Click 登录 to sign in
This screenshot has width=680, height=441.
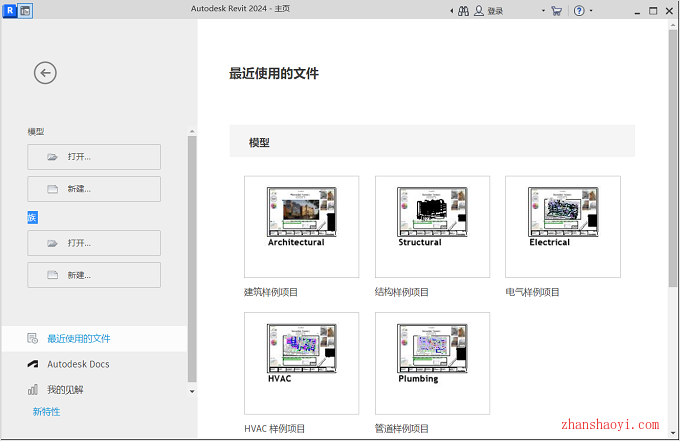click(x=495, y=11)
